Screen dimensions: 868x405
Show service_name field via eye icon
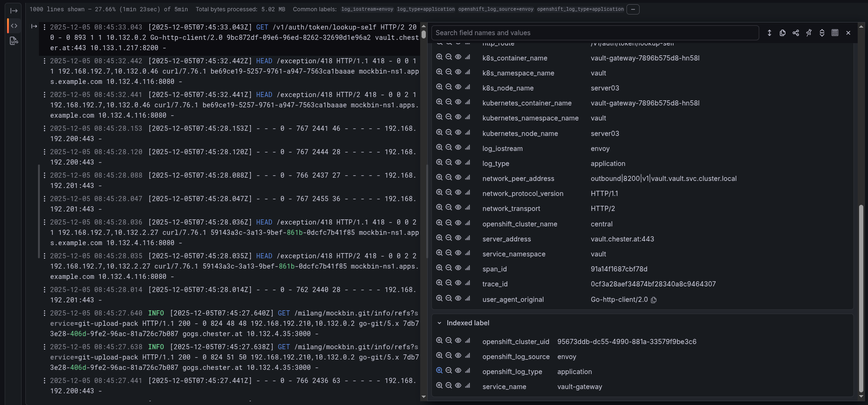click(458, 386)
